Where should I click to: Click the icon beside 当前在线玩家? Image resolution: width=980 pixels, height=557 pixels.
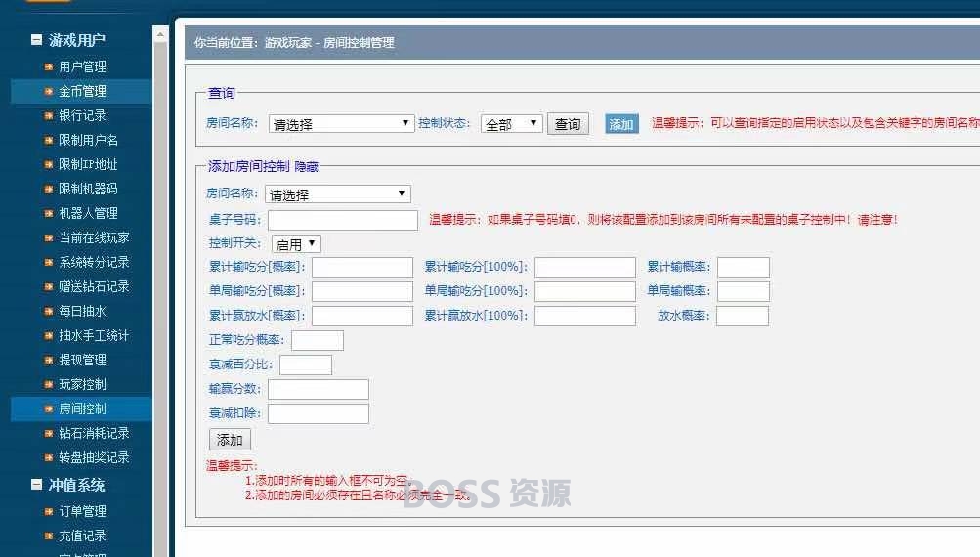pyautogui.click(x=49, y=237)
